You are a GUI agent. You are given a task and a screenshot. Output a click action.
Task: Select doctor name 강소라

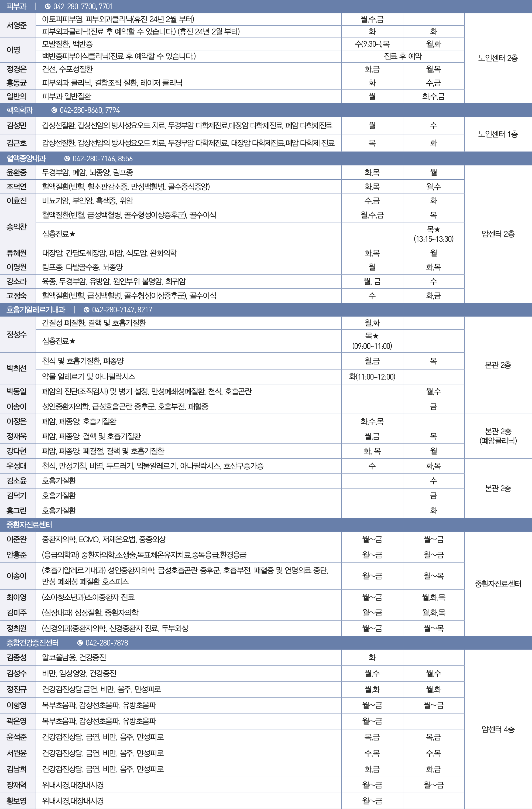[x=17, y=281]
